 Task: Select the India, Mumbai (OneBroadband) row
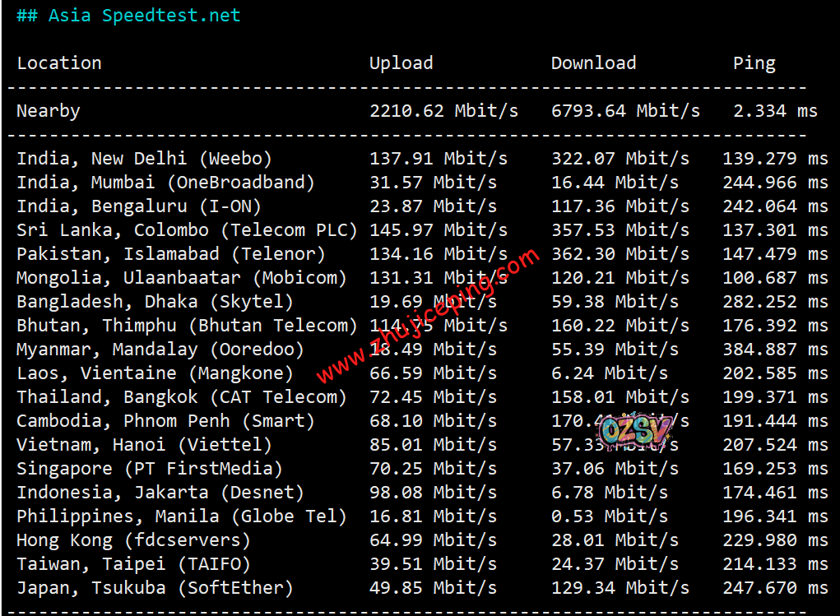(x=165, y=183)
